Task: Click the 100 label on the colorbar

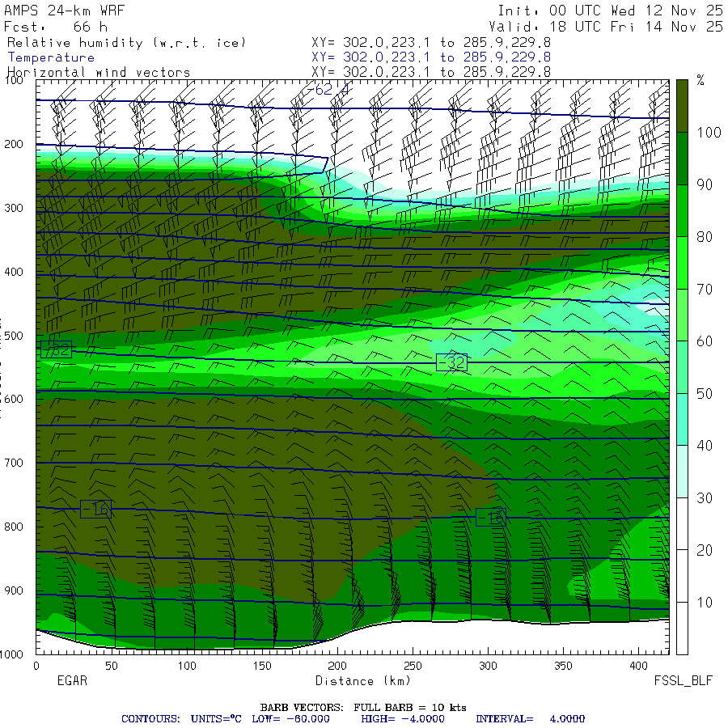Action: click(709, 133)
